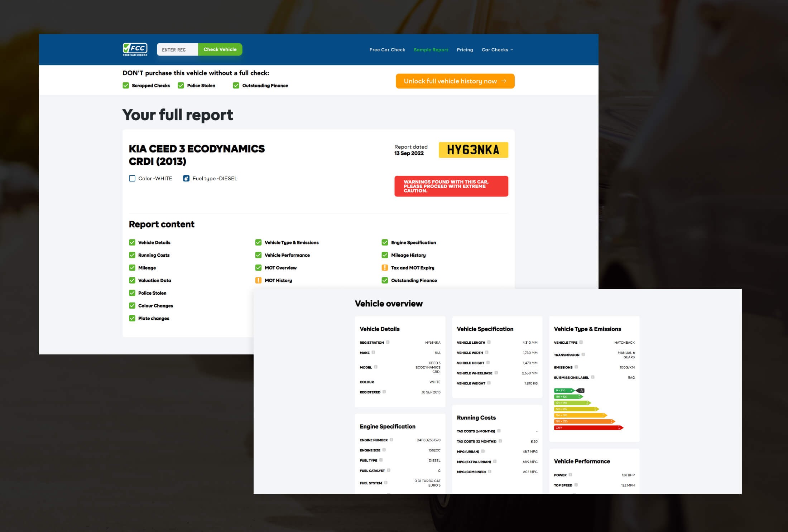Screen dimensions: 788x532
Task: Click the white Color swatch box
Action: (132, 178)
